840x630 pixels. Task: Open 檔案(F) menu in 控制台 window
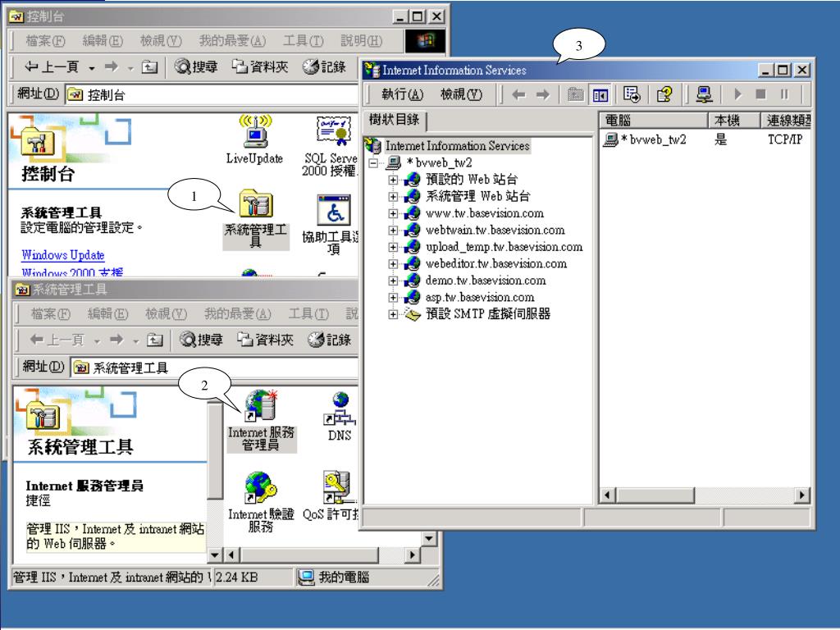pyautogui.click(x=46, y=41)
